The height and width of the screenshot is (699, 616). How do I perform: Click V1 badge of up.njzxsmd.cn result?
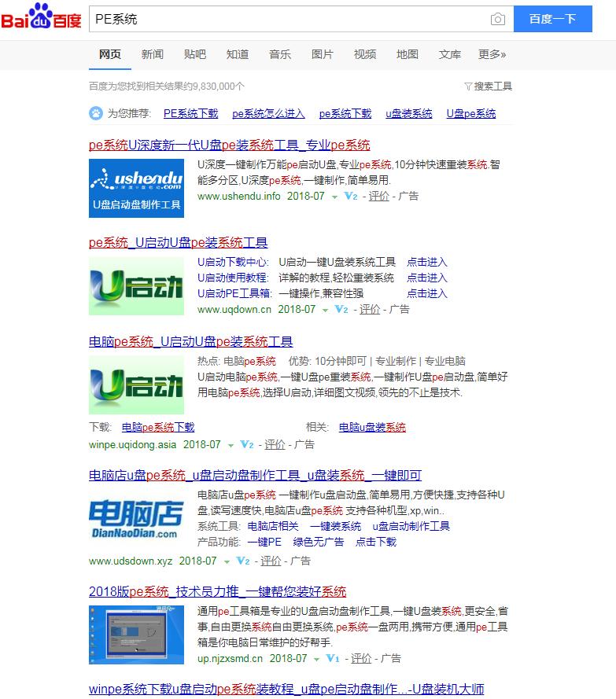[333, 658]
